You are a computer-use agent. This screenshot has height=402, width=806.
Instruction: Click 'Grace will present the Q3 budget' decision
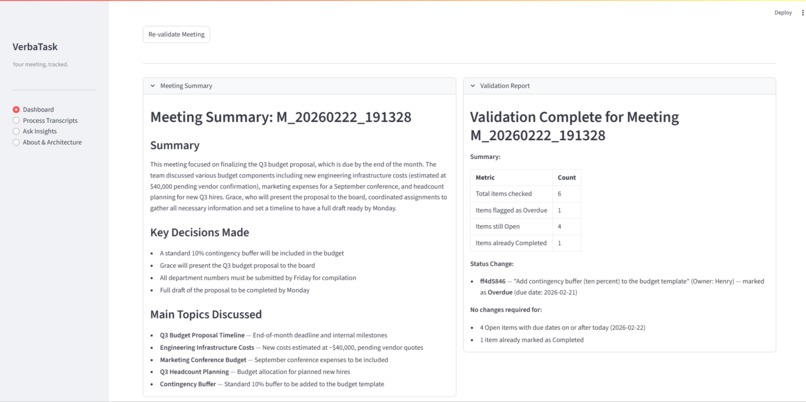pos(237,266)
